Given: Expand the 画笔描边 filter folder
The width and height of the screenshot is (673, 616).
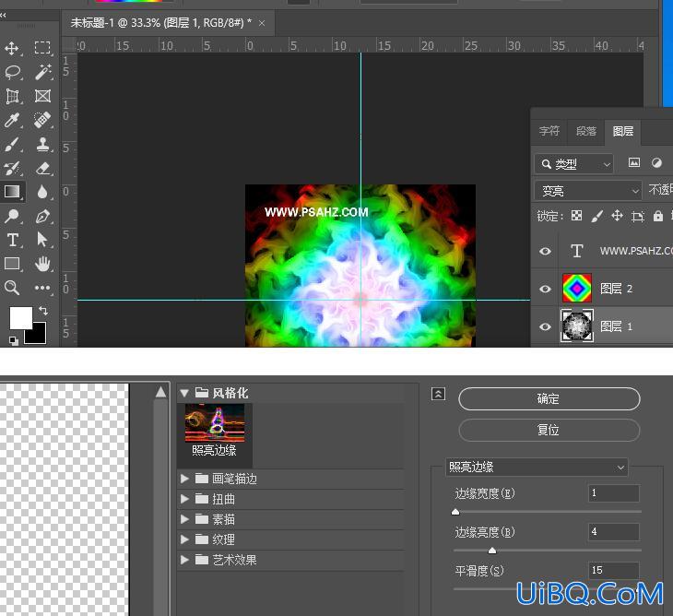Looking at the screenshot, I should pos(184,479).
